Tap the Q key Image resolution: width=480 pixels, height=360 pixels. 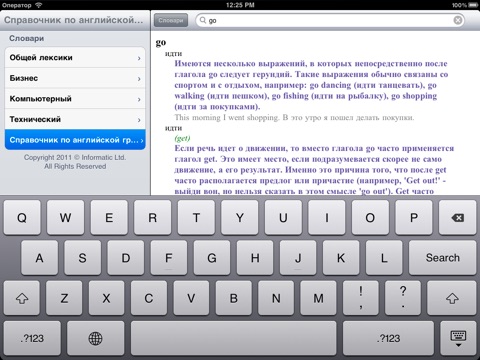pyautogui.click(x=22, y=218)
